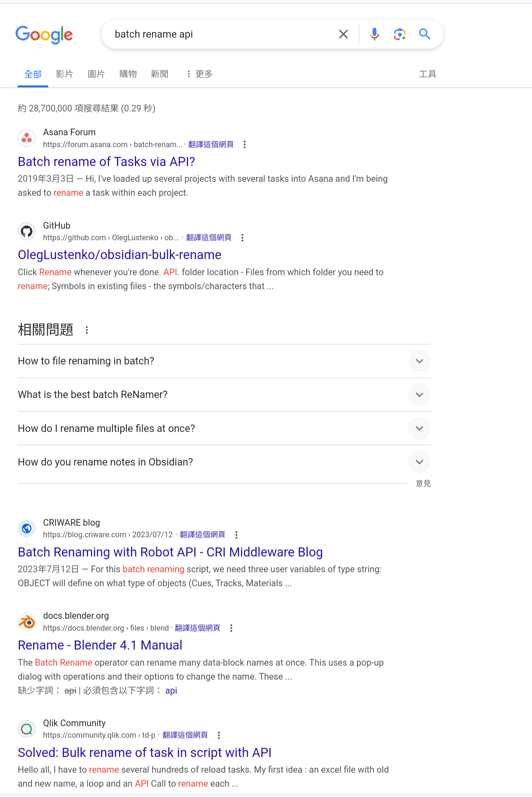Open the three-dot menu beside the Asana Forum result
The width and height of the screenshot is (532, 797).
click(245, 144)
